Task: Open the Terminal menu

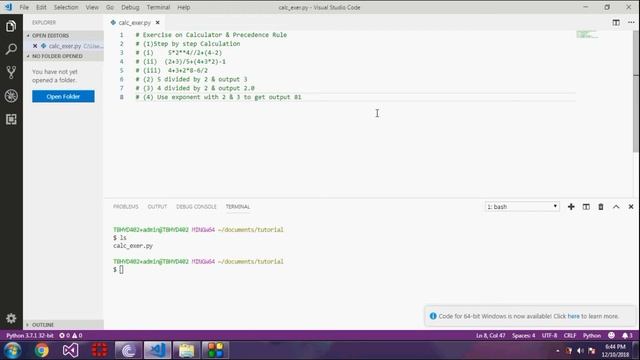Action: (158, 7)
